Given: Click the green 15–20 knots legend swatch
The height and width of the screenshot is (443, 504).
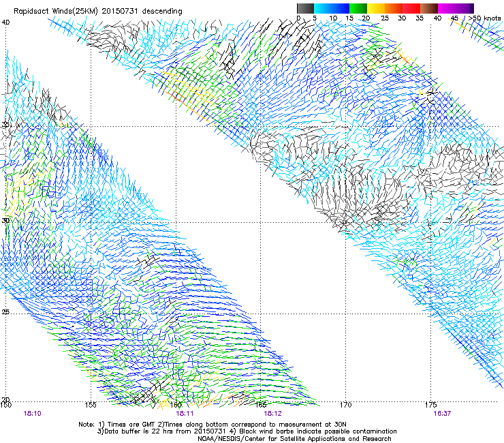Looking at the screenshot, I should pos(358,8).
